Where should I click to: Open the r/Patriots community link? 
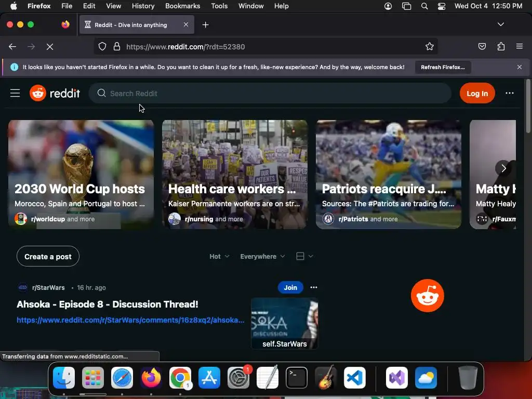click(x=353, y=219)
